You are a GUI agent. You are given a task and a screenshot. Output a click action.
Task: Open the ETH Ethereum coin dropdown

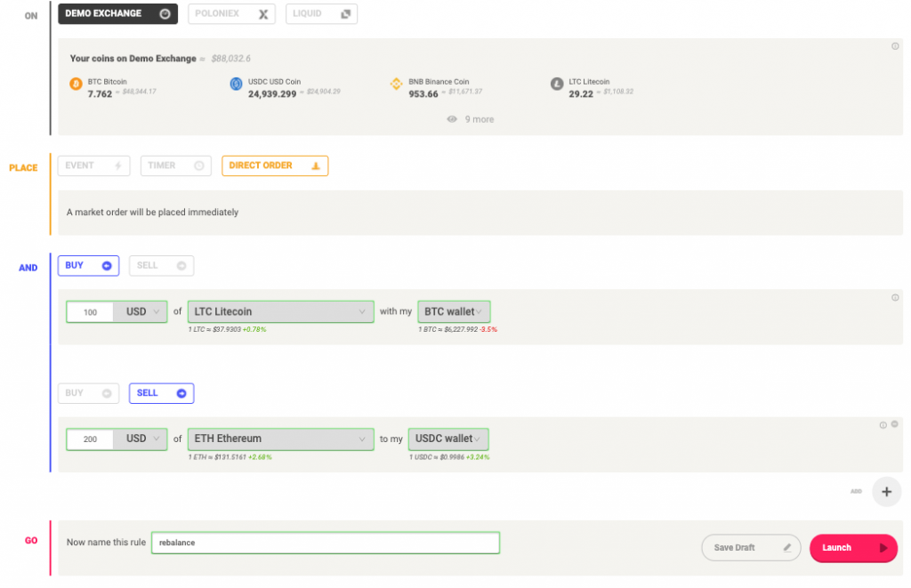tap(280, 439)
